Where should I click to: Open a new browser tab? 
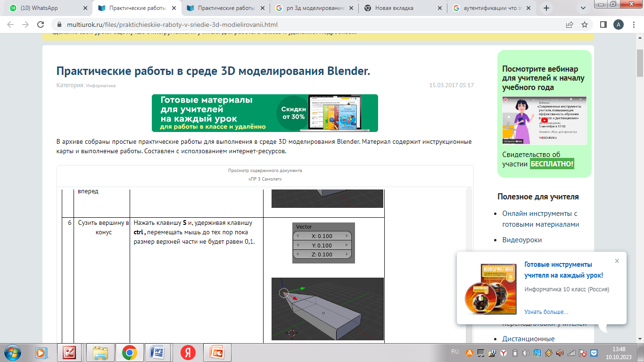point(546,8)
